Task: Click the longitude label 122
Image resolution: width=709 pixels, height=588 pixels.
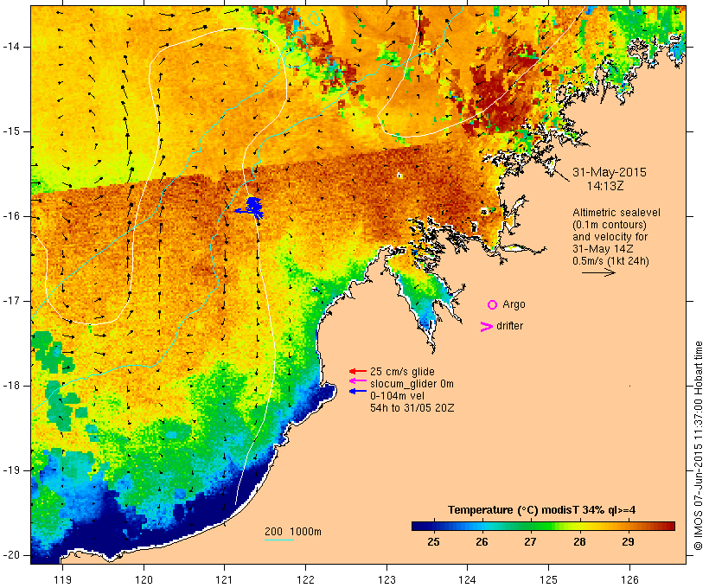Action: (x=306, y=579)
